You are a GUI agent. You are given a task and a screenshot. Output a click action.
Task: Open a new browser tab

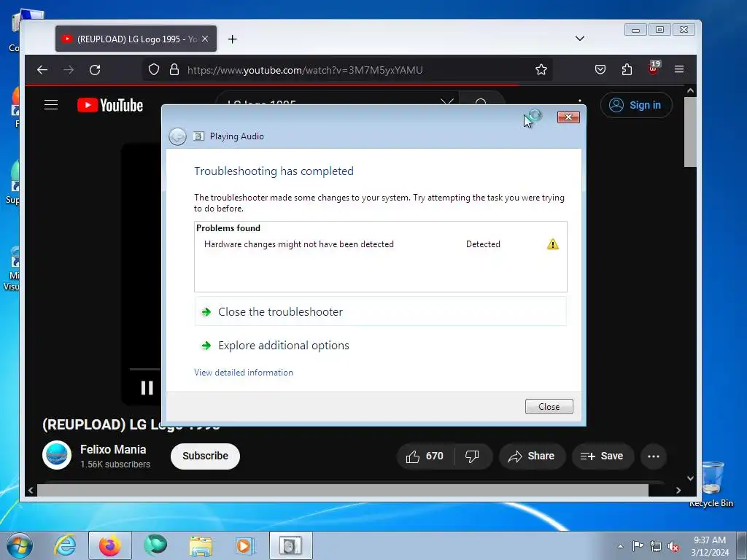232,39
